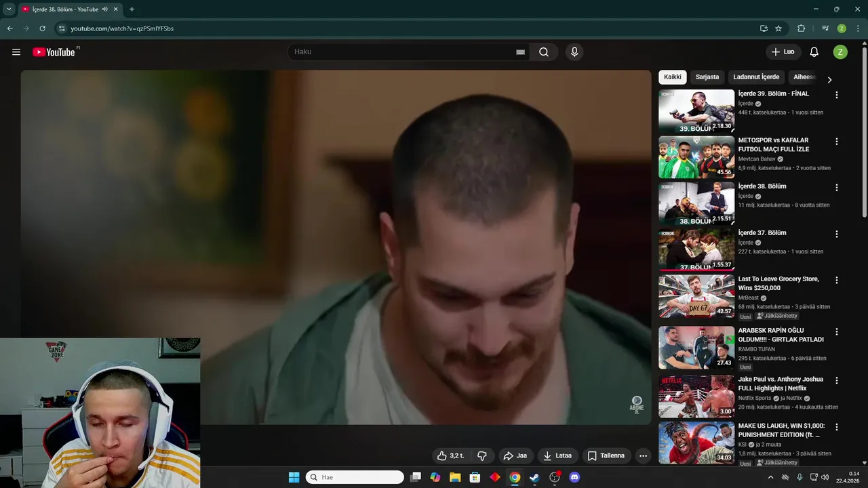Select the Ladannut İçerde filter chip
Viewport: 868px width, 488px height.
[756, 77]
